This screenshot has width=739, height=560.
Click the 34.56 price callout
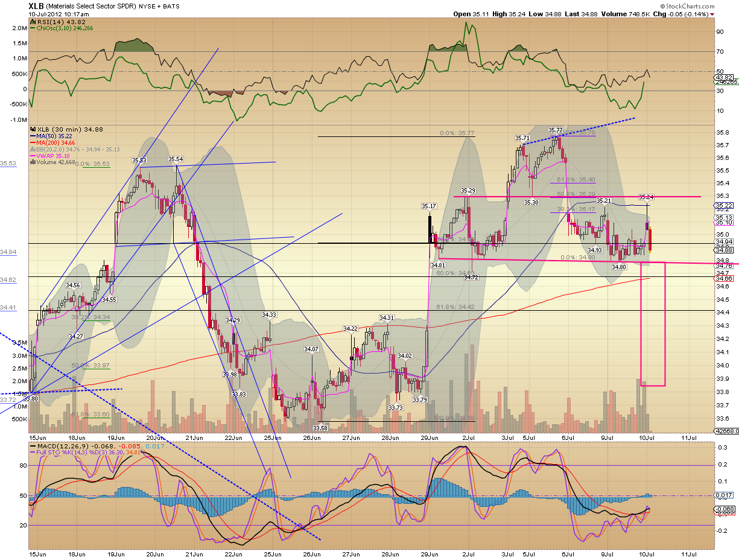coord(73,285)
